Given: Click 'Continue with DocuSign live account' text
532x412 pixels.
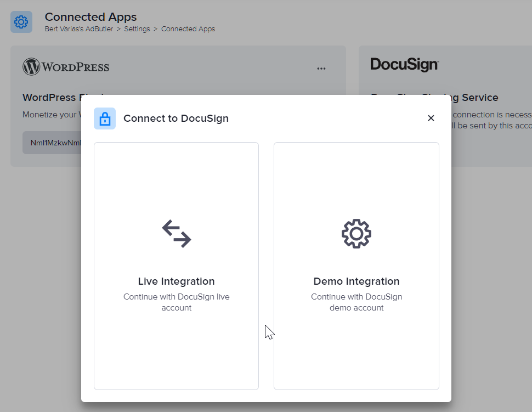Looking at the screenshot, I should (x=177, y=302).
